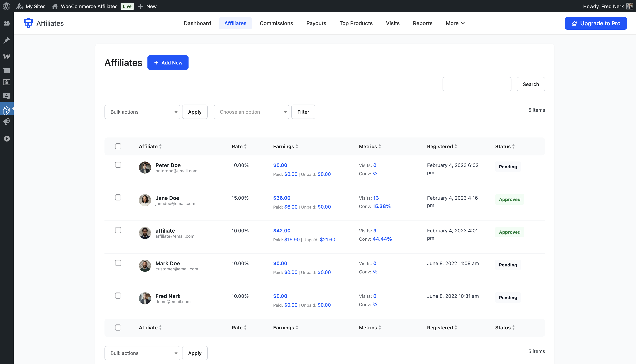Select the pinned Posts icon in sidebar

7,40
